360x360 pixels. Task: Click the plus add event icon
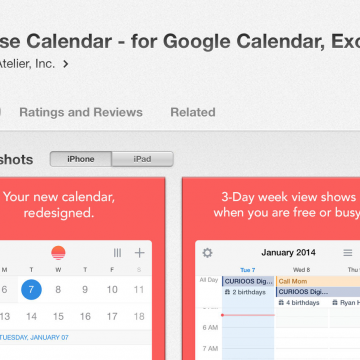[x=139, y=253]
